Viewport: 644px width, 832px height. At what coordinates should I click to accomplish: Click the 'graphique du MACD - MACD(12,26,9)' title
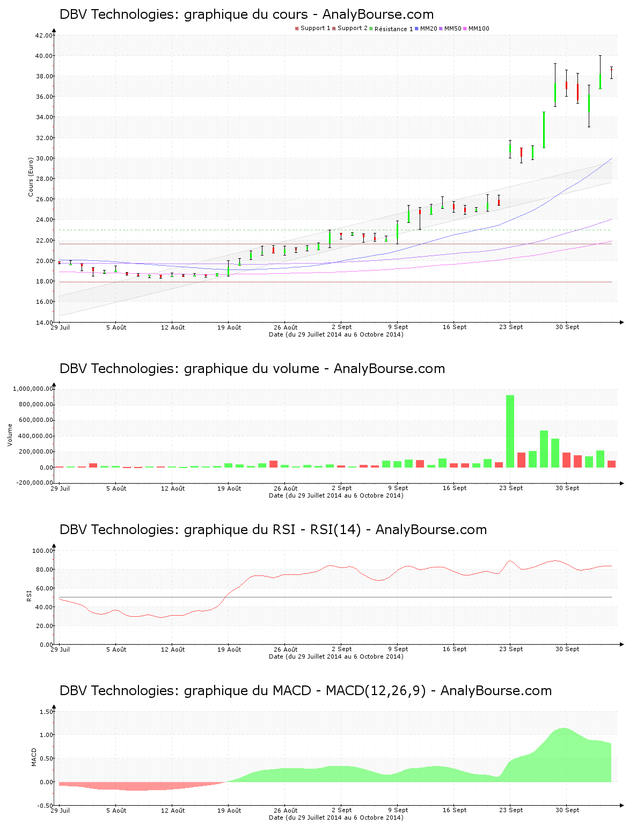click(305, 691)
